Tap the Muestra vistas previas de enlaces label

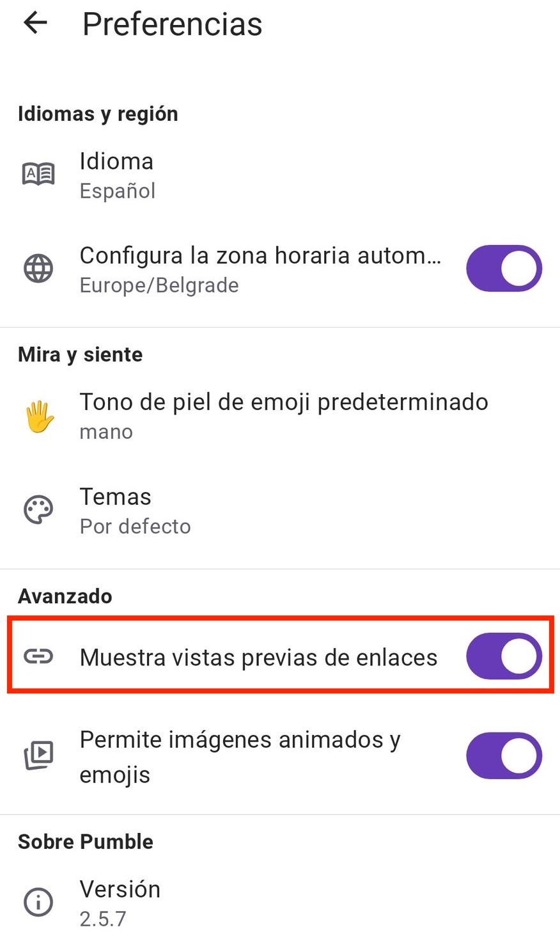(258, 658)
